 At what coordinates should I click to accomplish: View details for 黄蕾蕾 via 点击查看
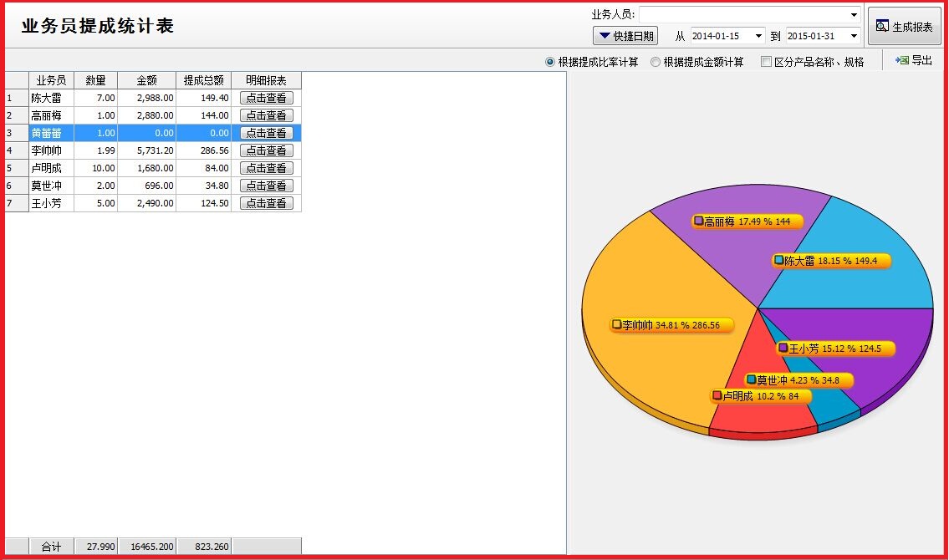coord(266,133)
